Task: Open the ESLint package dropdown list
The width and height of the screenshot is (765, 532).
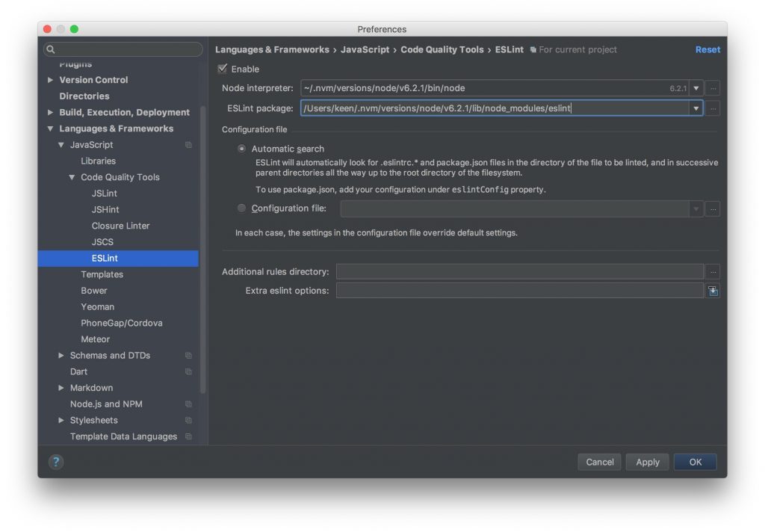Action: 696,108
